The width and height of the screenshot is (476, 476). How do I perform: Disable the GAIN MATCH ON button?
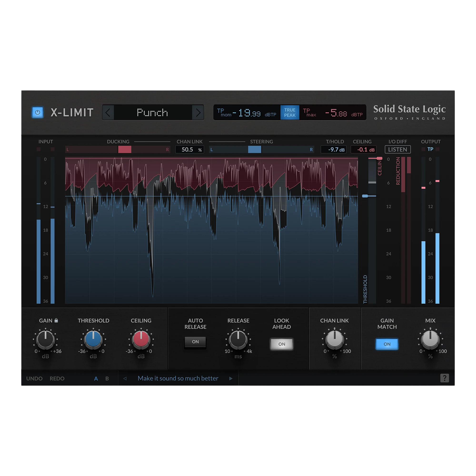(x=387, y=344)
